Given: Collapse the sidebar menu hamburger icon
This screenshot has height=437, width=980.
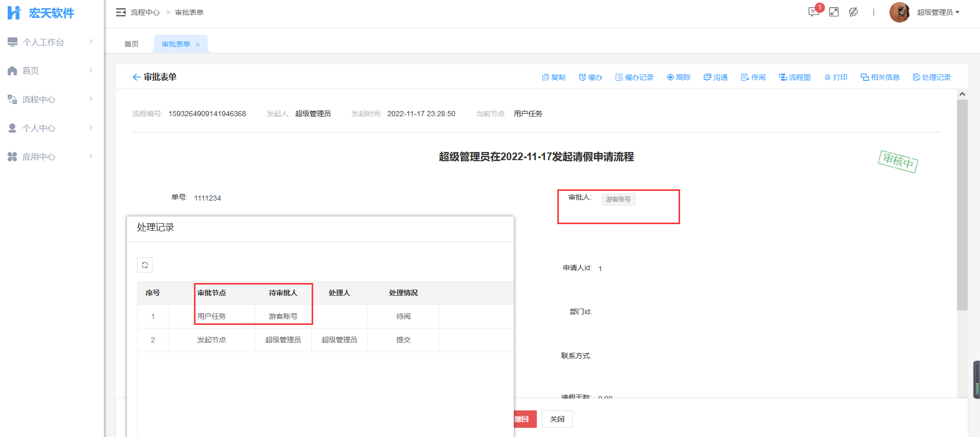Looking at the screenshot, I should (121, 12).
